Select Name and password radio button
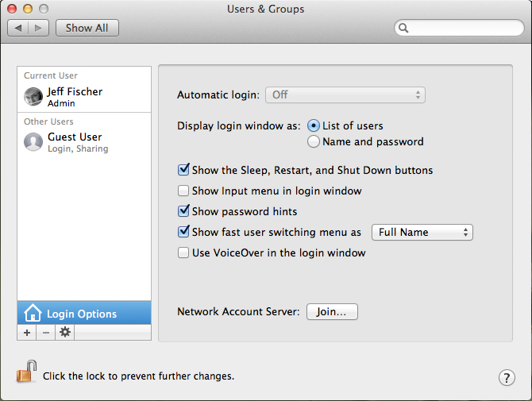 (314, 141)
